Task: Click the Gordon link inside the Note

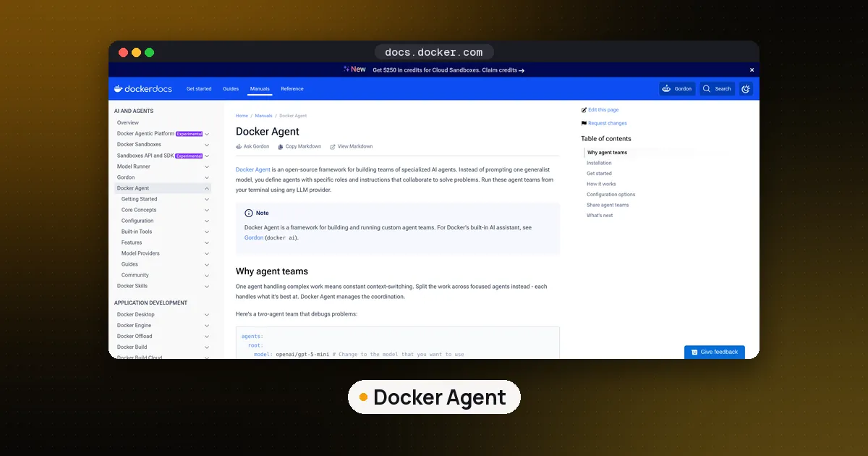Action: tap(254, 237)
